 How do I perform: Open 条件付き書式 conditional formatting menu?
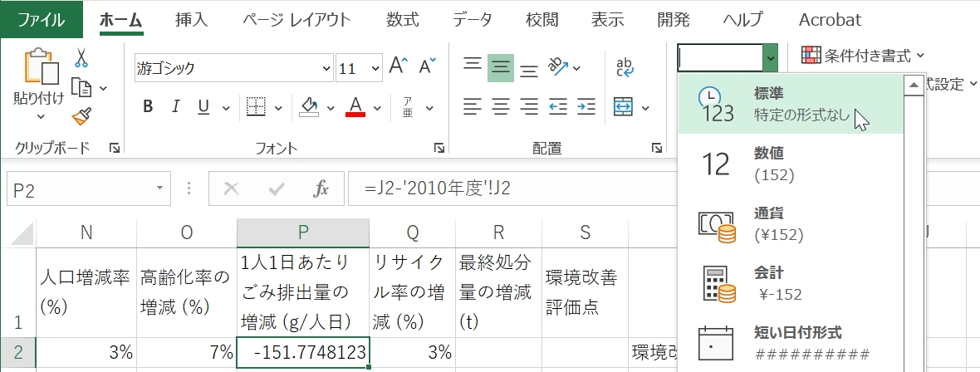tap(863, 56)
